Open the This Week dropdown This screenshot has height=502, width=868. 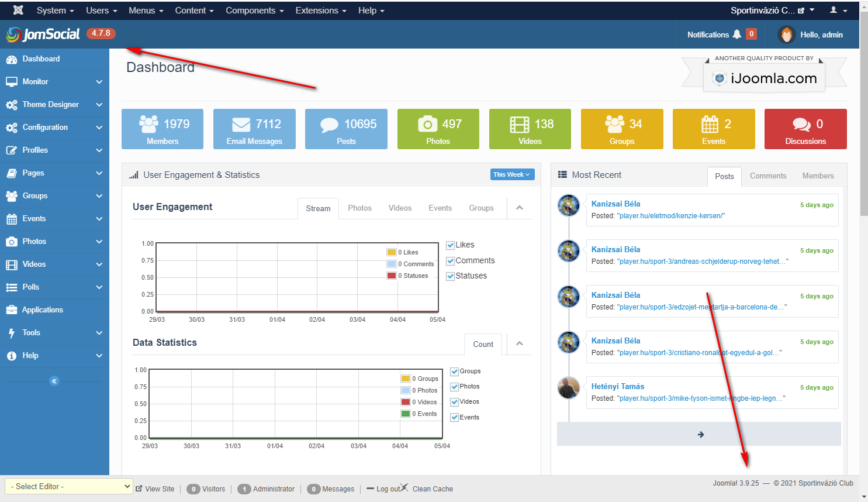pyautogui.click(x=511, y=174)
